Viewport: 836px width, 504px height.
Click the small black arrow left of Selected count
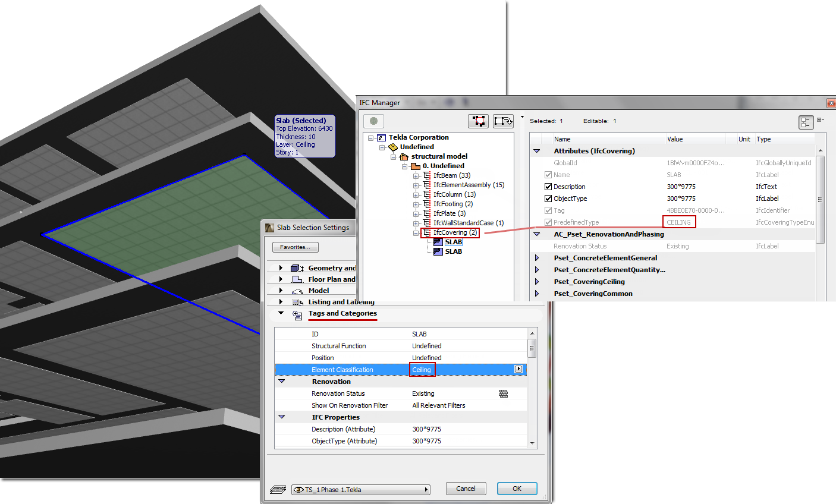(x=522, y=117)
